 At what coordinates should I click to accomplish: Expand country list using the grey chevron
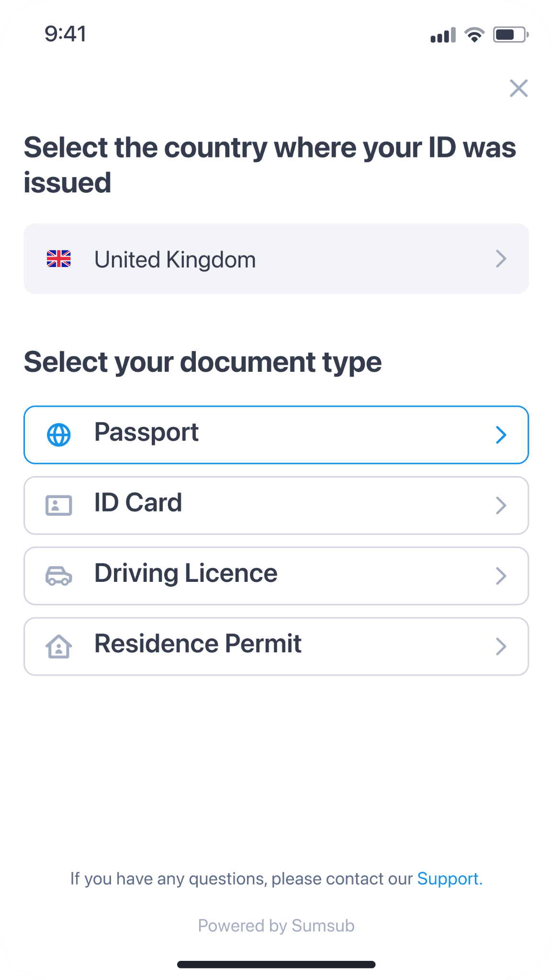[x=501, y=259]
